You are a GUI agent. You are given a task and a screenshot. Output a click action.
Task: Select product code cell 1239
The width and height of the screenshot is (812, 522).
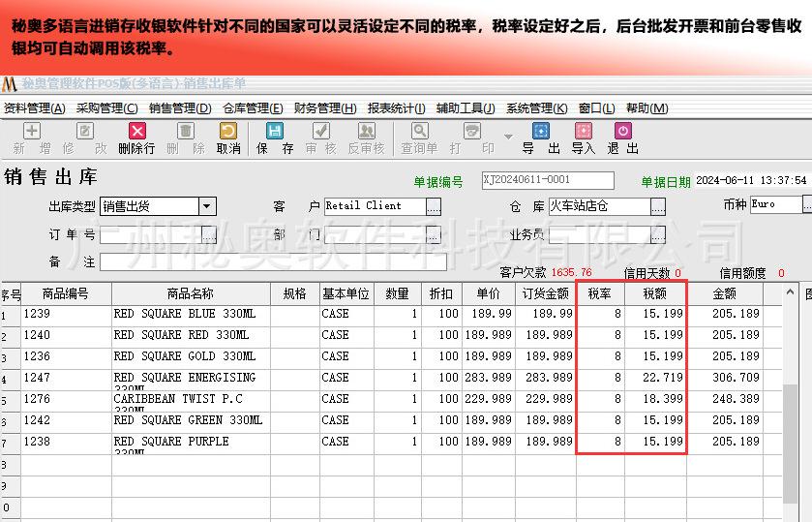66,314
